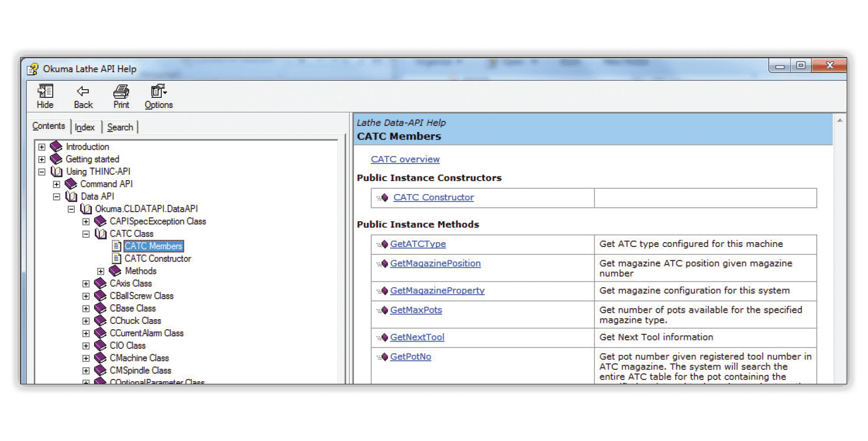The image size is (868, 441).
Task: Click the CChuck Class book icon
Action: [x=100, y=321]
